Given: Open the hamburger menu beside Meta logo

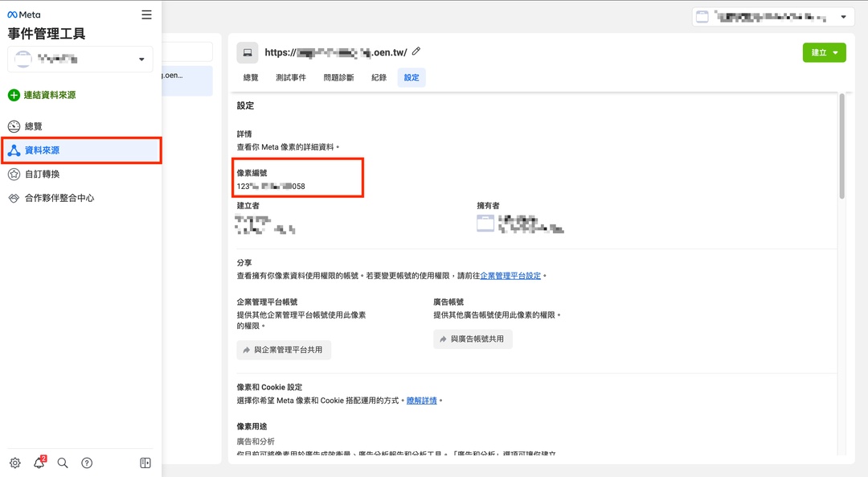Looking at the screenshot, I should [146, 14].
